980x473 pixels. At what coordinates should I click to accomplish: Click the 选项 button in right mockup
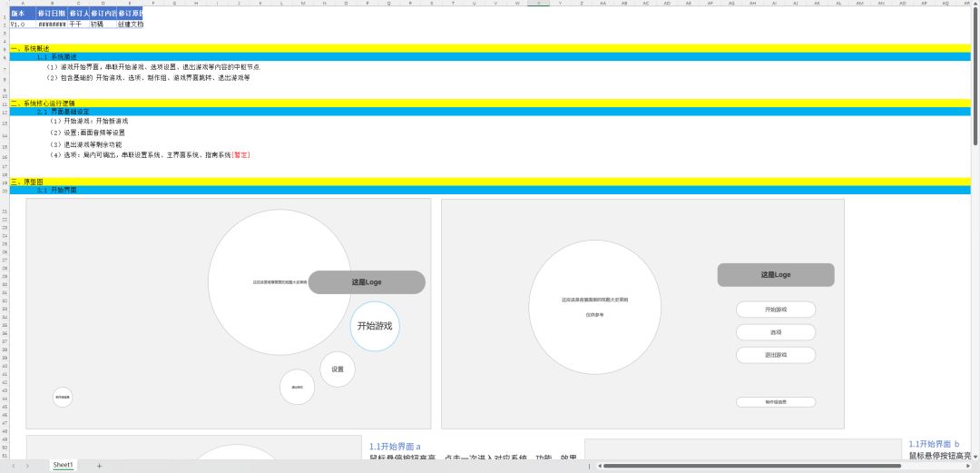(776, 332)
